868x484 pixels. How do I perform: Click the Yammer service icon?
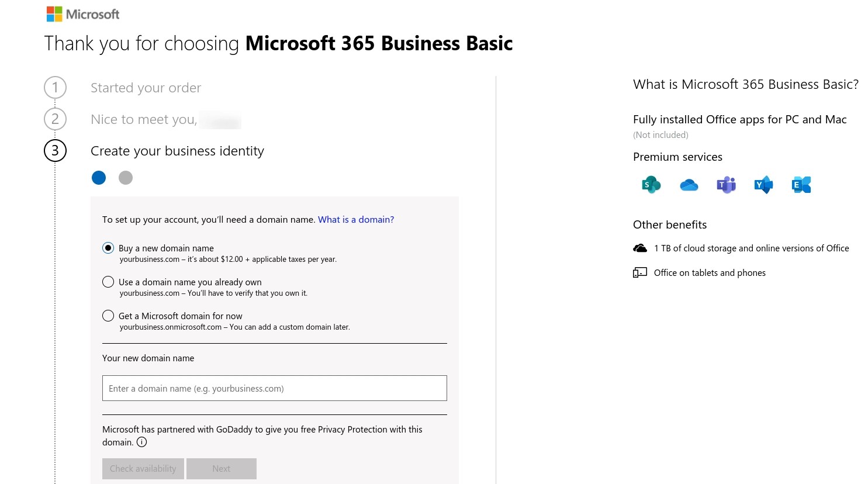[763, 184]
